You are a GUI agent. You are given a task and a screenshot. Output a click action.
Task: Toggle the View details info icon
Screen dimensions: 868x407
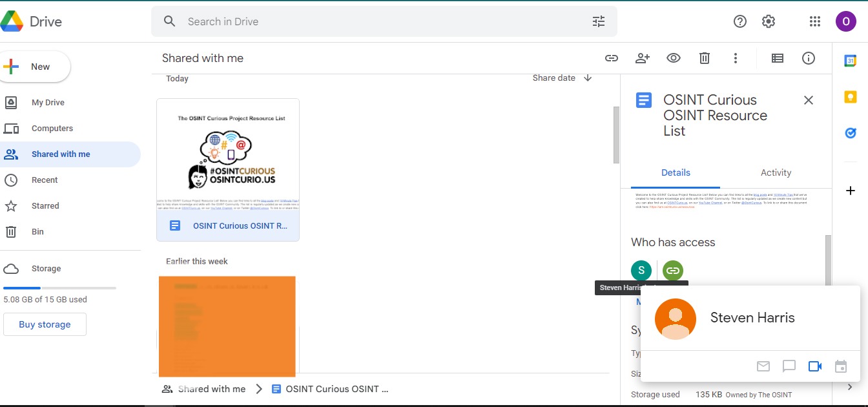(x=809, y=58)
